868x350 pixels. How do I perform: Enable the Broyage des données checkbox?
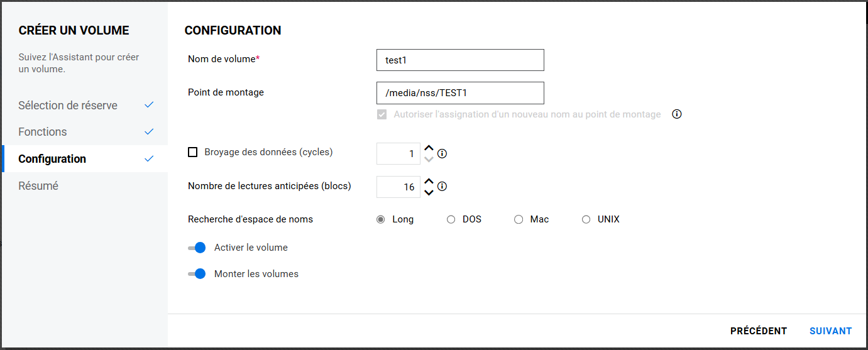(193, 152)
